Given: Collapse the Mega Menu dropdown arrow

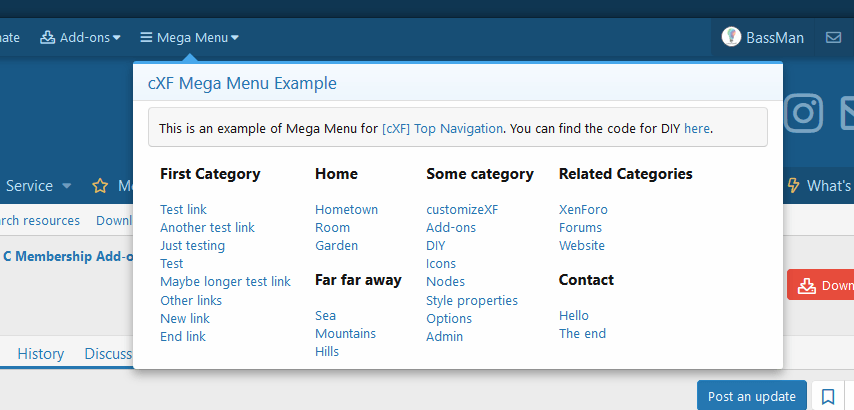Looking at the screenshot, I should point(235,38).
